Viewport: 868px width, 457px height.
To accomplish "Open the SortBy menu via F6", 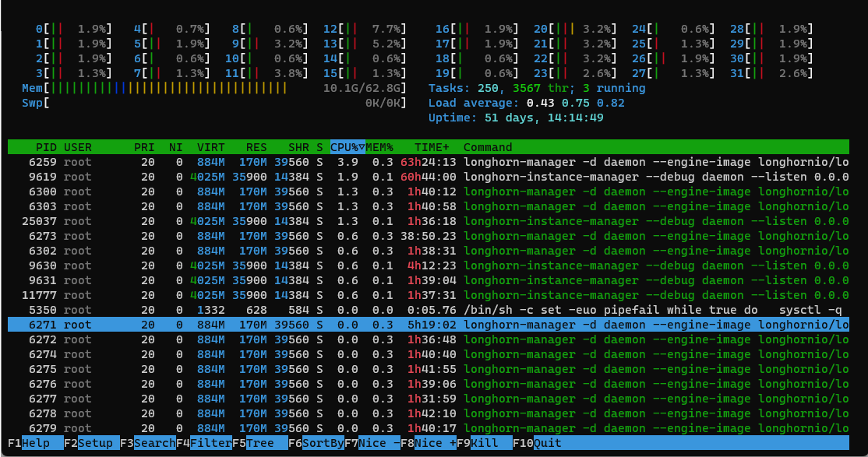I will [316, 443].
